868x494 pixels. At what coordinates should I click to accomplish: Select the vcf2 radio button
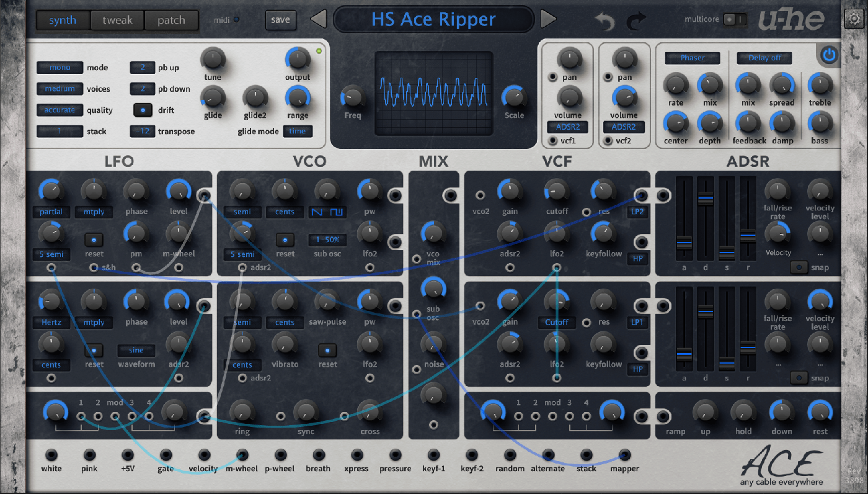coord(608,141)
